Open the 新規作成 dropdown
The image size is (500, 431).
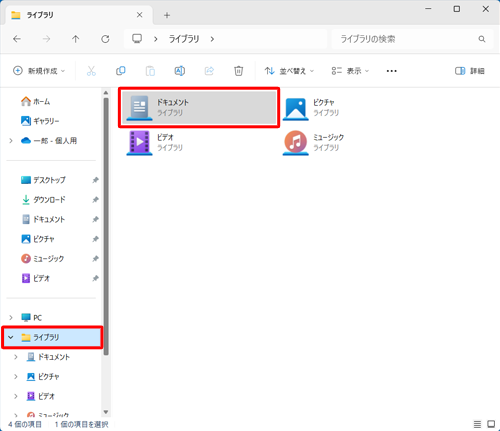(39, 71)
